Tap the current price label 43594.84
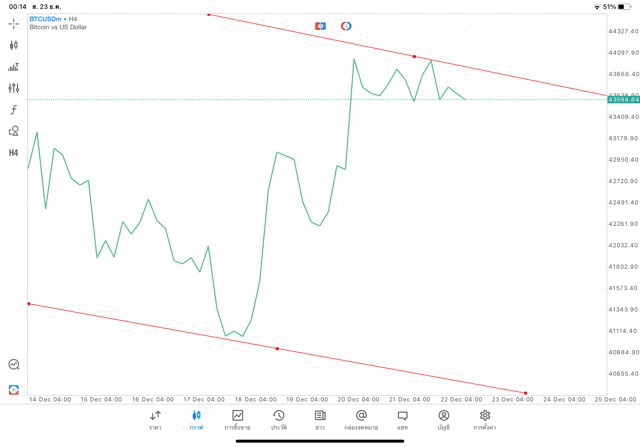This screenshot has height=447, width=640. point(623,100)
